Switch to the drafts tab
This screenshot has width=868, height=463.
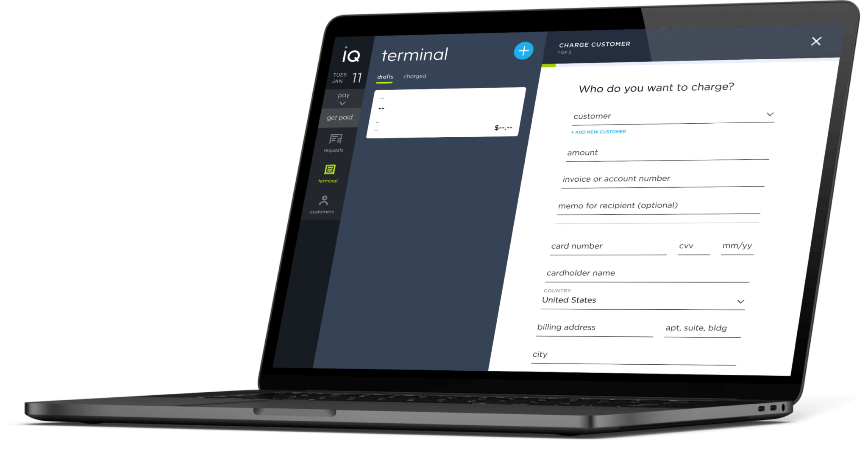[x=379, y=76]
